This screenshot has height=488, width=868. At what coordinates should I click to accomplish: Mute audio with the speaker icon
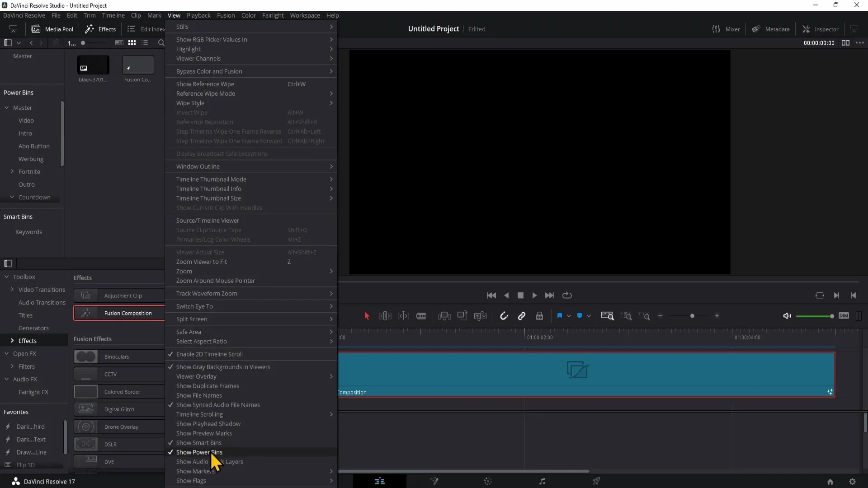click(x=787, y=316)
